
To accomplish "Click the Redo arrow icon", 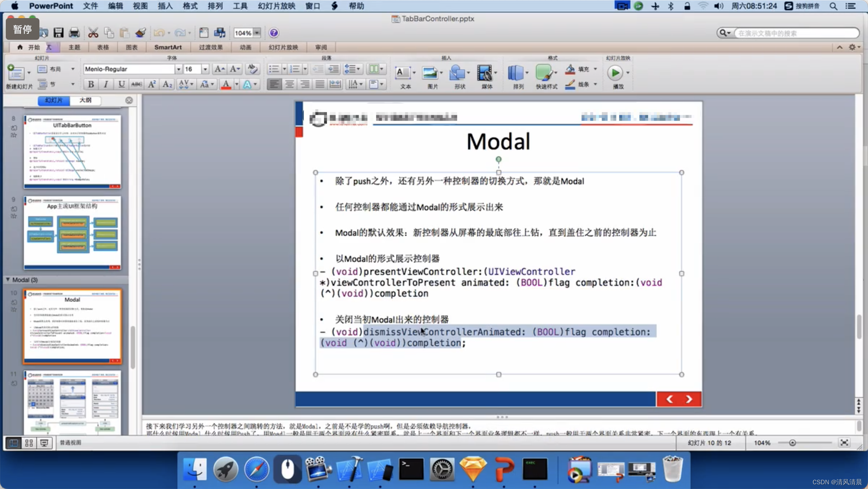I will 180,33.
